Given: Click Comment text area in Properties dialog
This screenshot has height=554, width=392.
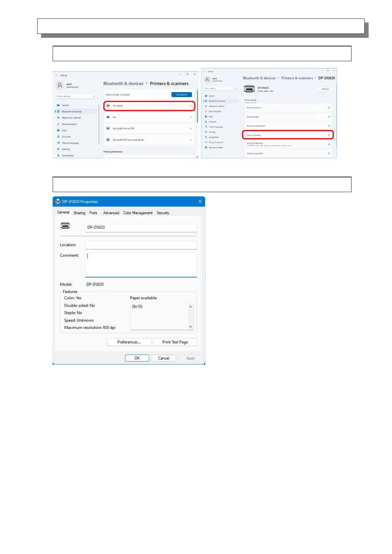Looking at the screenshot, I should click(x=141, y=265).
